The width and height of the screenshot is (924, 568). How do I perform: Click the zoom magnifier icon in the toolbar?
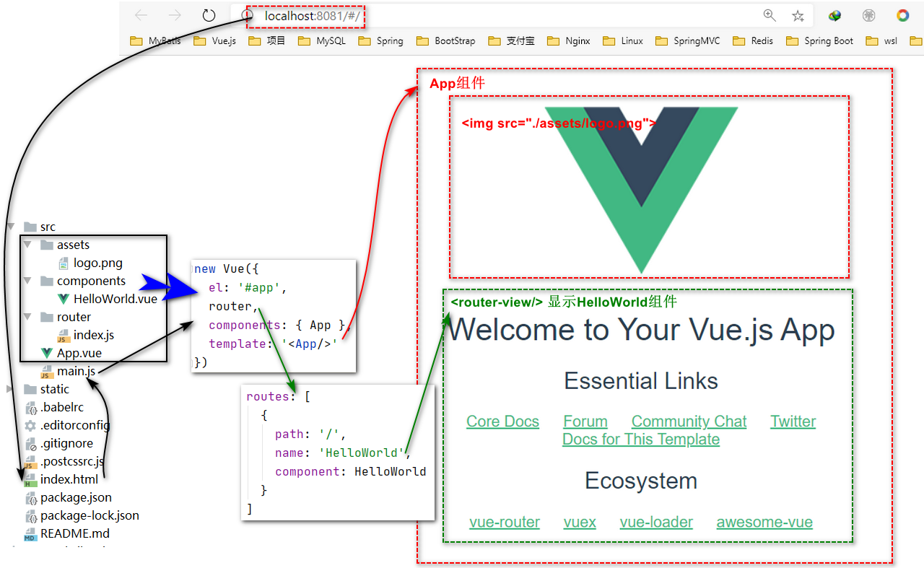click(770, 14)
